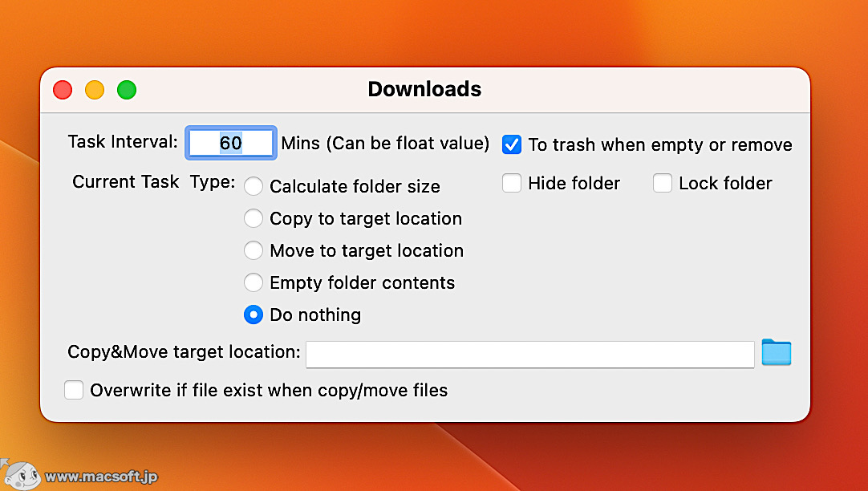Click the Task Interval input field
868x491 pixels.
tap(231, 143)
